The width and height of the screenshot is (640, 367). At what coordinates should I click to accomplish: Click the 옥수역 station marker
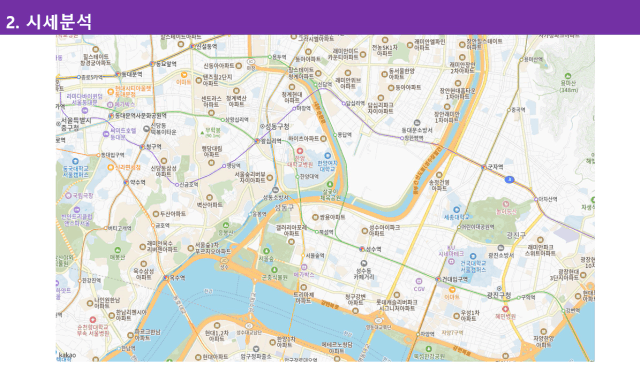point(166,278)
